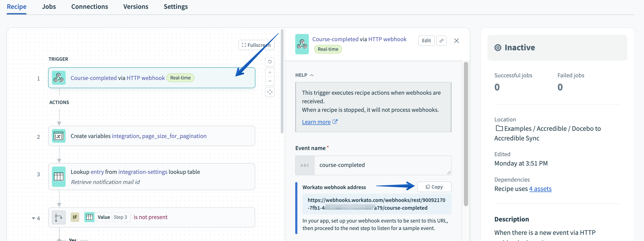Open the Learn more link
Image resolution: width=644 pixels, height=241 pixels.
pos(316,122)
